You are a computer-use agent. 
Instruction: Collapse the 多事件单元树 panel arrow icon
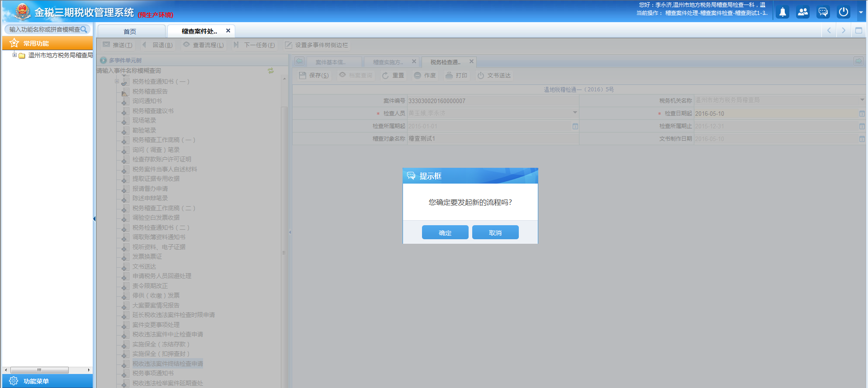click(x=103, y=60)
